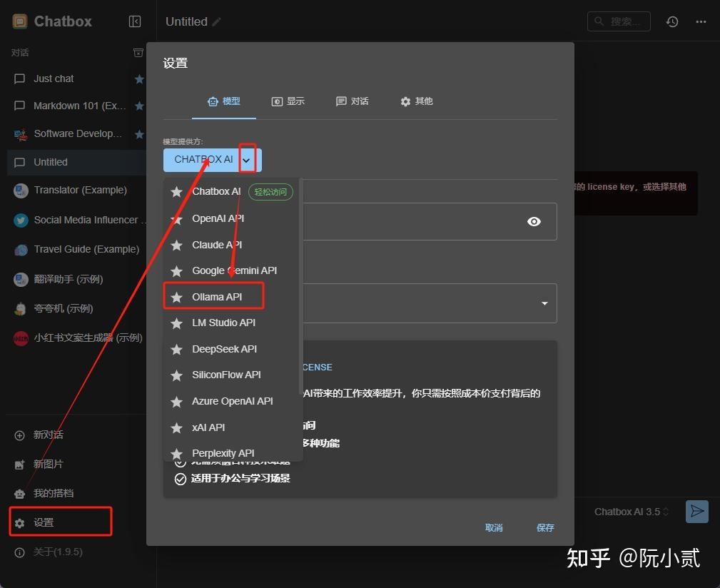Viewport: 720px width, 588px height.
Task: Switch to the 显示 settings tab
Action: [288, 101]
